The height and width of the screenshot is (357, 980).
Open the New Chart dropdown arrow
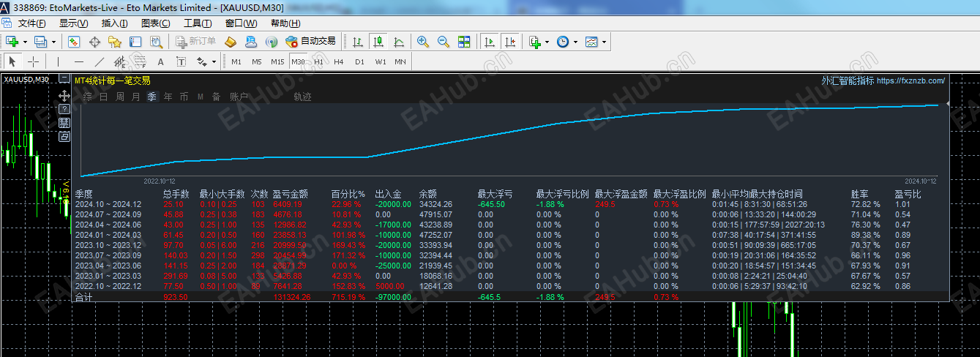(24, 42)
